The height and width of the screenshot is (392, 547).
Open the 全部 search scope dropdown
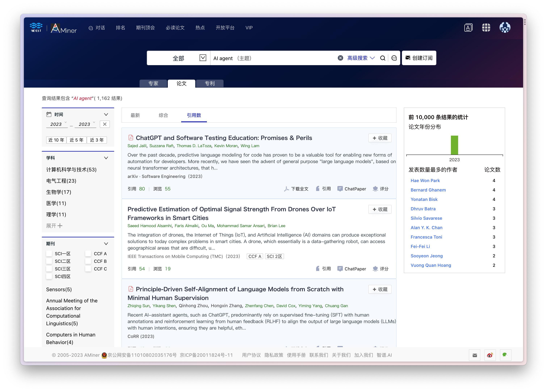click(203, 58)
